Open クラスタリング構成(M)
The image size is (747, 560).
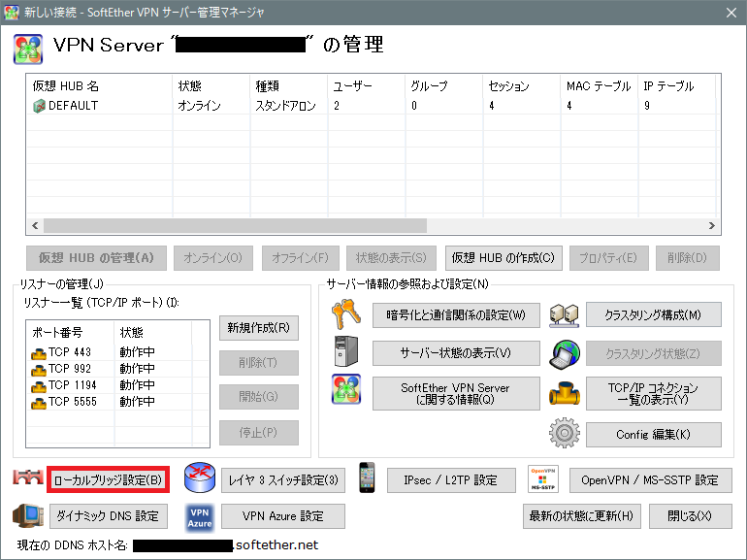(x=653, y=315)
